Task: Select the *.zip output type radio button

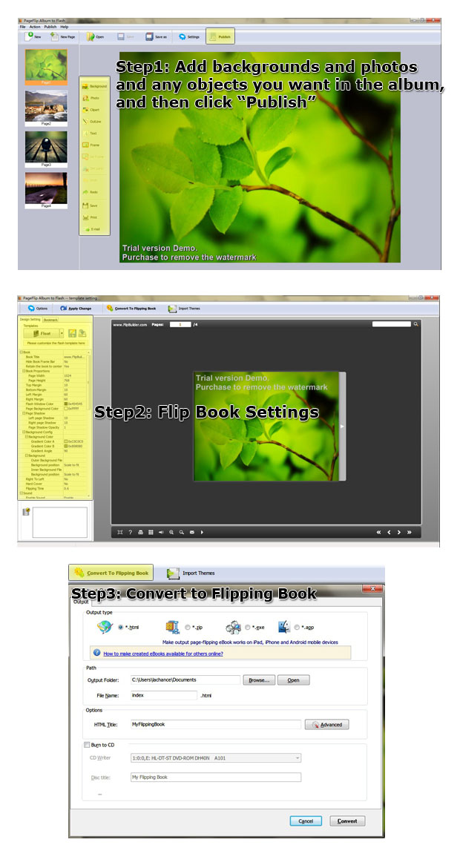Action: [x=188, y=627]
